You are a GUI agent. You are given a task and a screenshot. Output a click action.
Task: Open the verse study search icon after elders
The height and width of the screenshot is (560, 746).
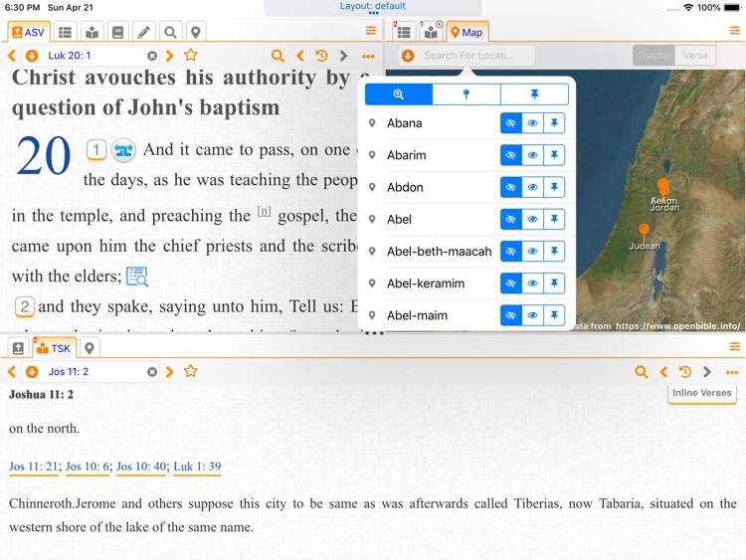point(137,277)
